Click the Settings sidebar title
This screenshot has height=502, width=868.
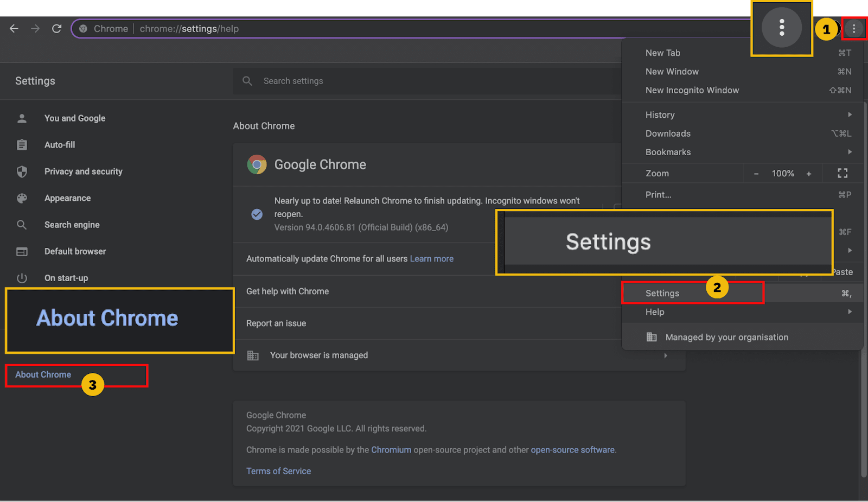point(35,81)
